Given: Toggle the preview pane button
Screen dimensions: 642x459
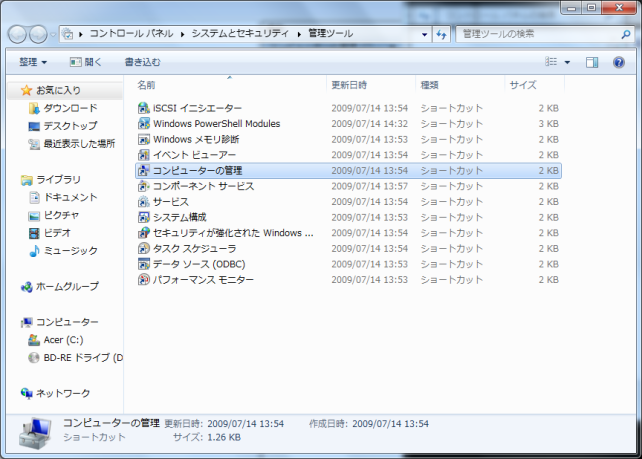Looking at the screenshot, I should pos(592,62).
